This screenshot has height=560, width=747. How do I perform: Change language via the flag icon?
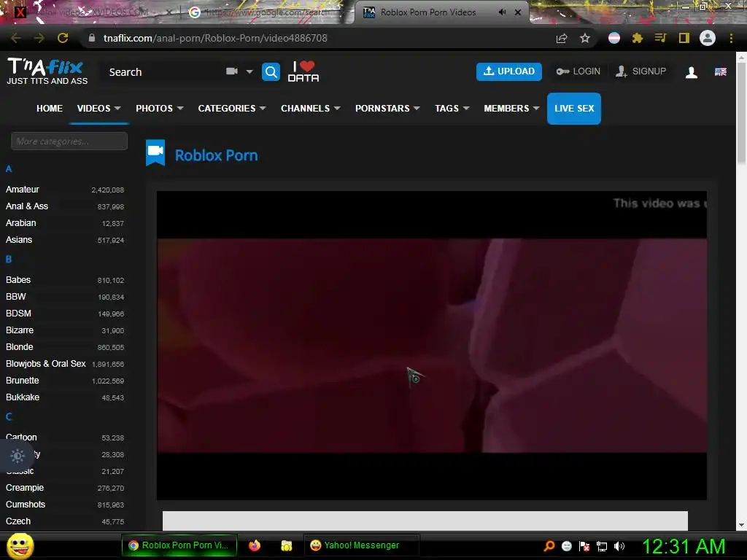coord(720,72)
